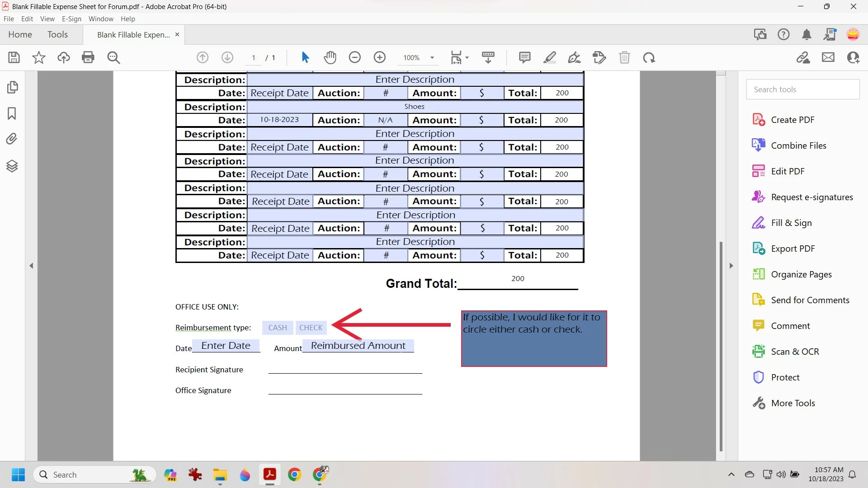Collapse the right tools pane arrow
868x488 pixels.
point(731,266)
